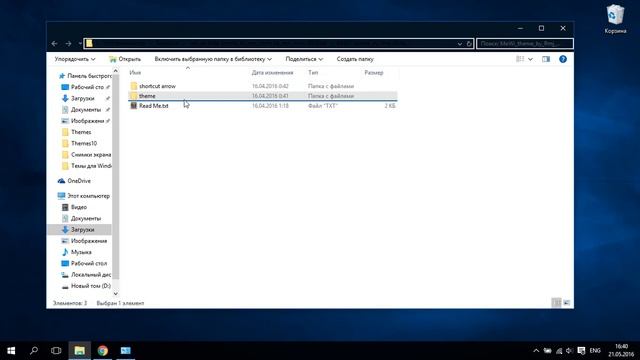Open pinned Документы in quick access
Viewport: 640px width, 360px height.
85,109
